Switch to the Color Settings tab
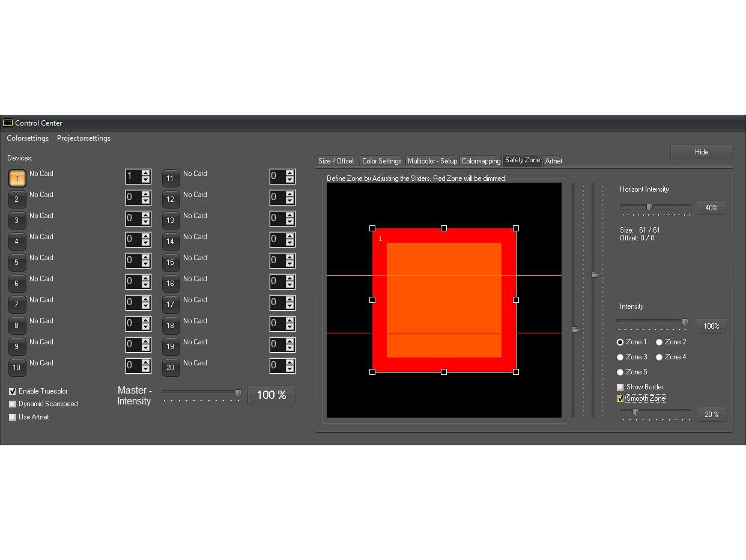This screenshot has width=746, height=560. click(x=381, y=161)
